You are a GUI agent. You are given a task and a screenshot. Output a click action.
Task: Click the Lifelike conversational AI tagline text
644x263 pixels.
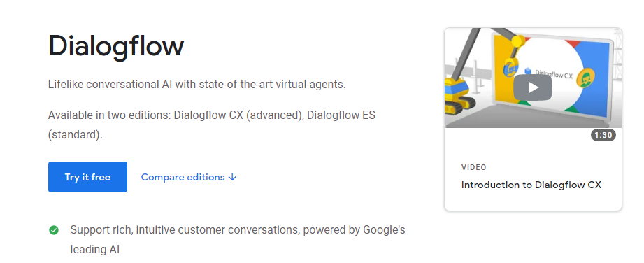(197, 85)
